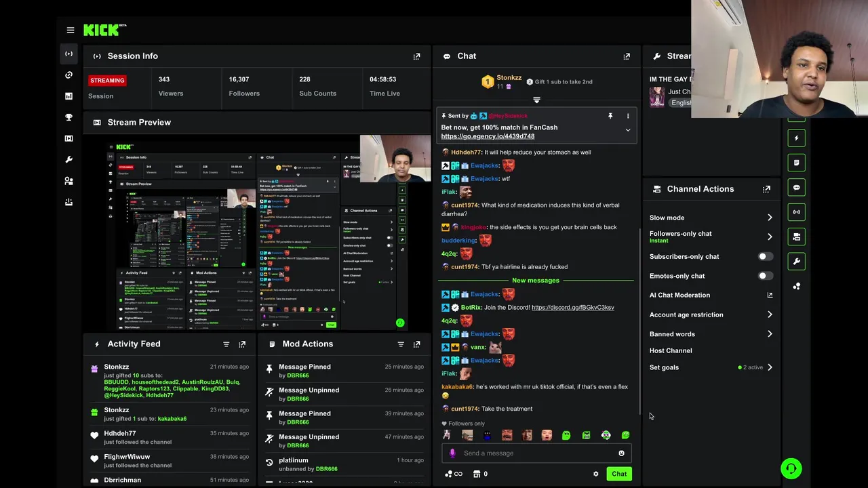The width and height of the screenshot is (868, 488).
Task: Expand Followers-only chat options
Action: click(770, 237)
